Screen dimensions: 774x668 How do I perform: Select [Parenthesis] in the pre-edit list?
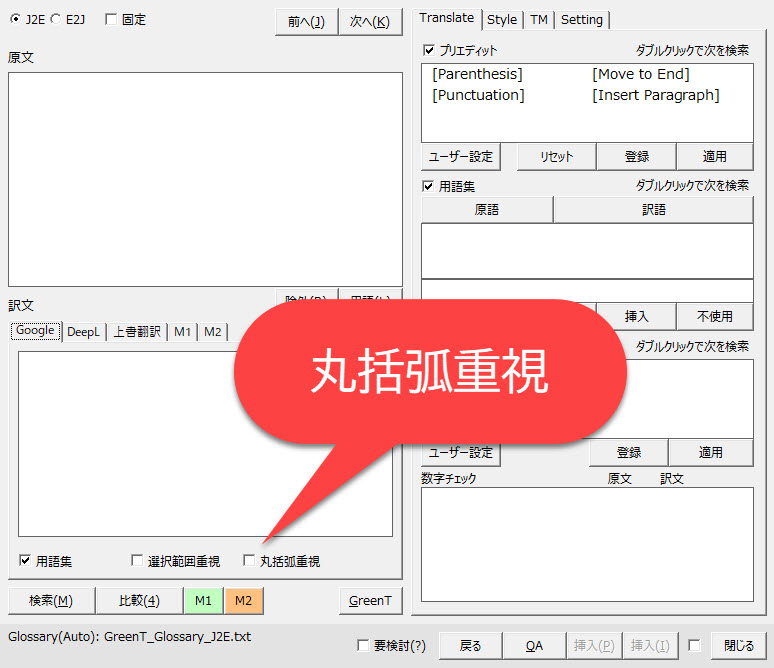[x=477, y=74]
